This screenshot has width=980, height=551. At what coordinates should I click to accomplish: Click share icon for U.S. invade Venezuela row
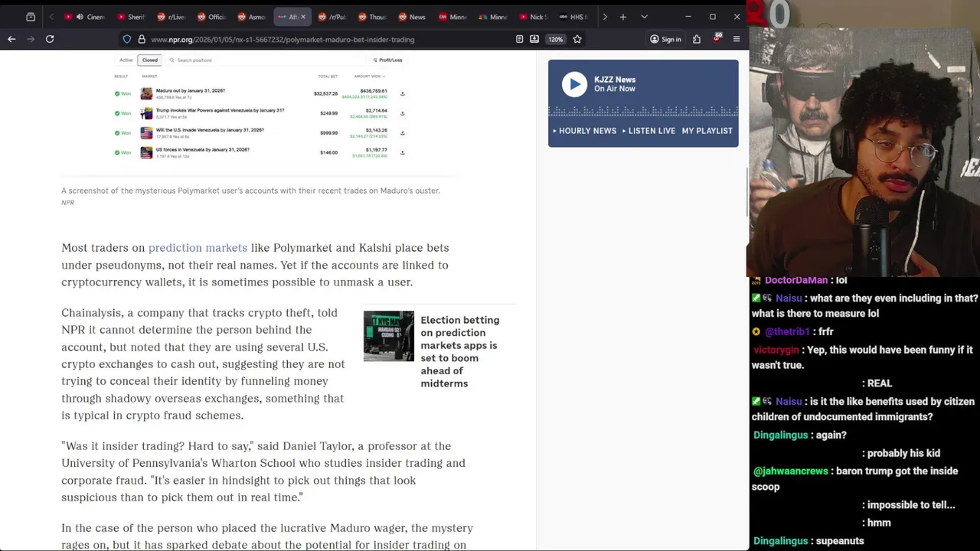(x=402, y=133)
